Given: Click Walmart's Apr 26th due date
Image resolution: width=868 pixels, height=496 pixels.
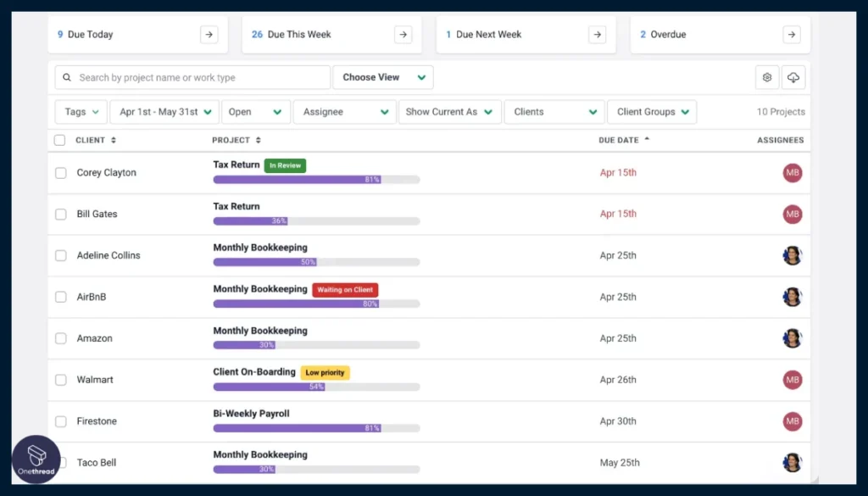Looking at the screenshot, I should pos(618,380).
